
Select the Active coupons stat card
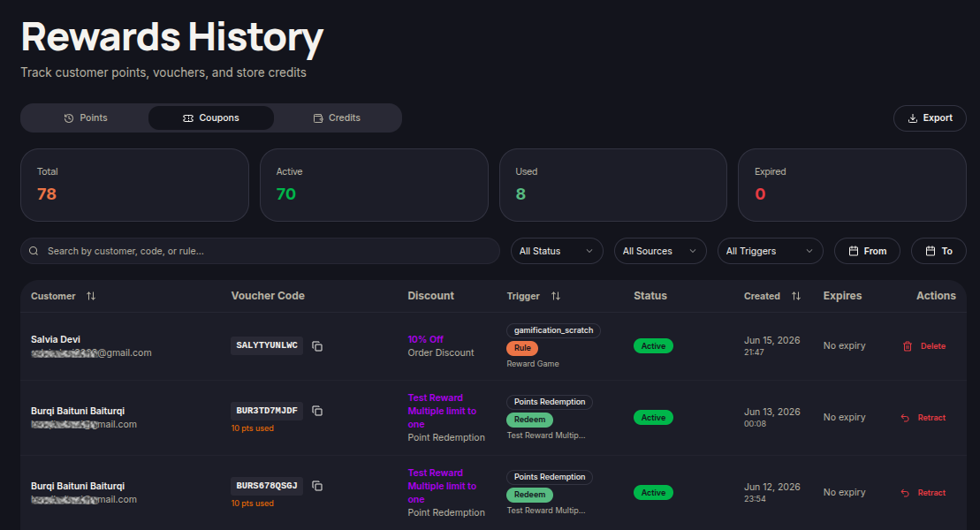click(374, 185)
